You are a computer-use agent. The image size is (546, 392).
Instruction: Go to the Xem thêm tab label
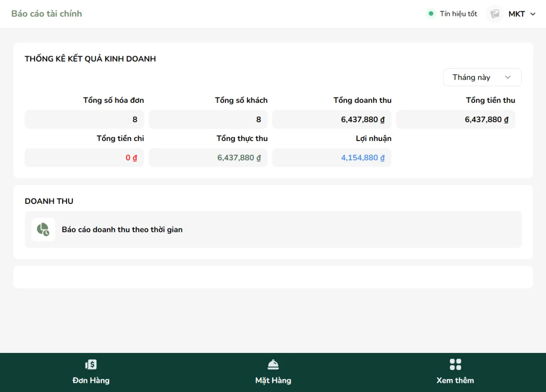click(455, 380)
